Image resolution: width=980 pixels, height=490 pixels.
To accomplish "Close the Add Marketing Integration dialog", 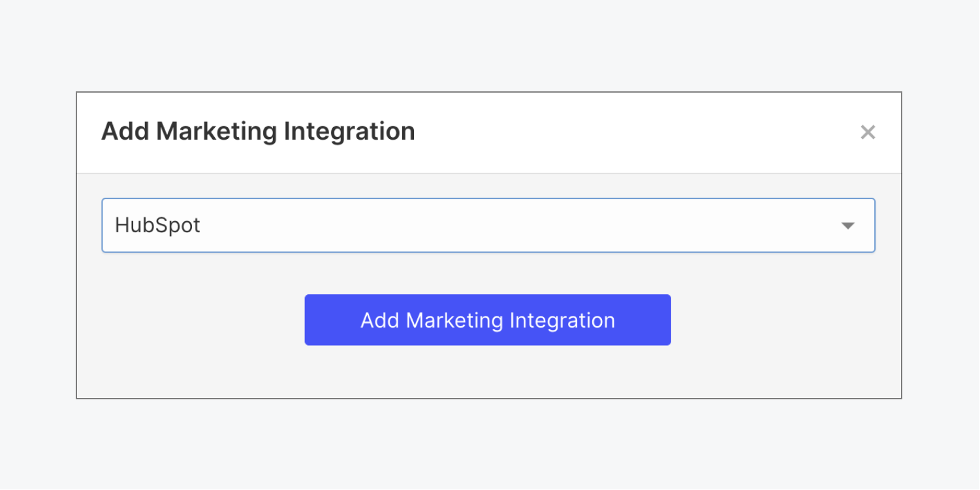I will pos(868,132).
